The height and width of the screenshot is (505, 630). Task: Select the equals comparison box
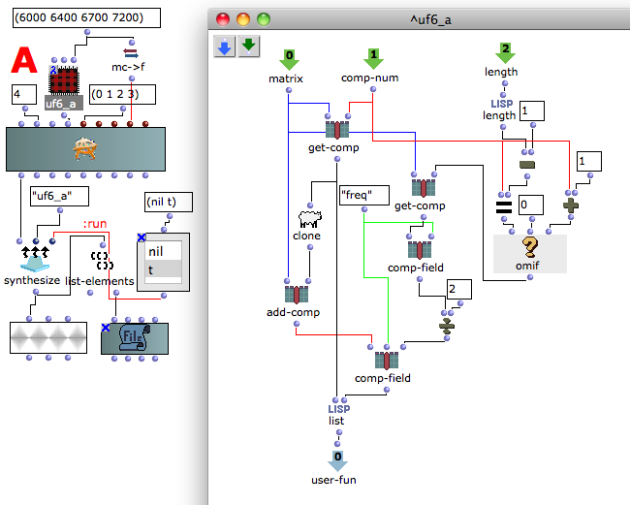pyautogui.click(x=504, y=206)
